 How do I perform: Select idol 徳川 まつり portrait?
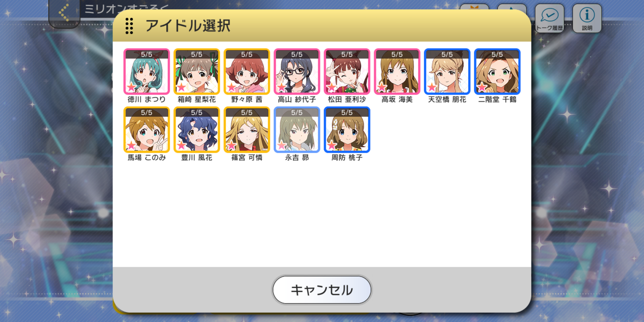pos(146,72)
